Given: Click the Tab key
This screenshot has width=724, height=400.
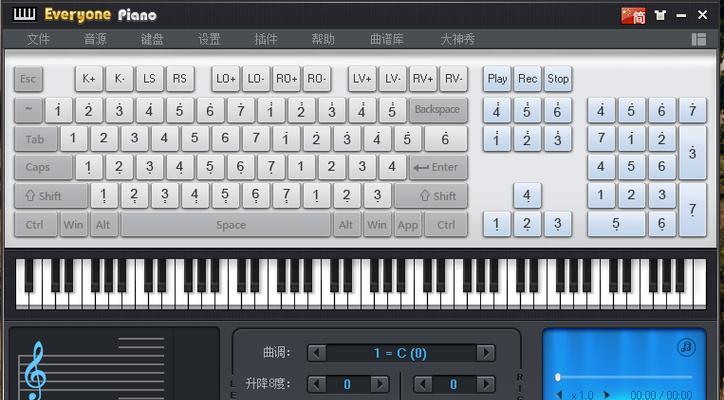Looking at the screenshot, I should point(36,139).
